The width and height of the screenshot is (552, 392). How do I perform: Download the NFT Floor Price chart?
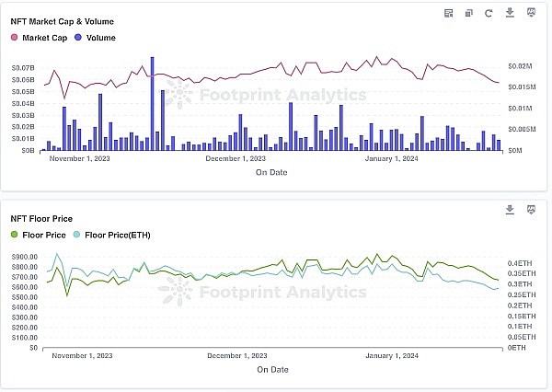point(510,210)
